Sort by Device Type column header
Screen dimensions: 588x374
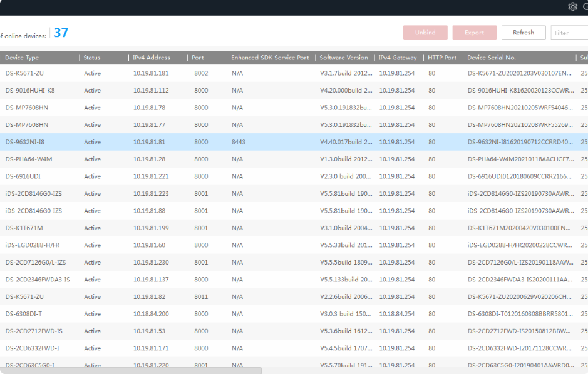pos(22,58)
